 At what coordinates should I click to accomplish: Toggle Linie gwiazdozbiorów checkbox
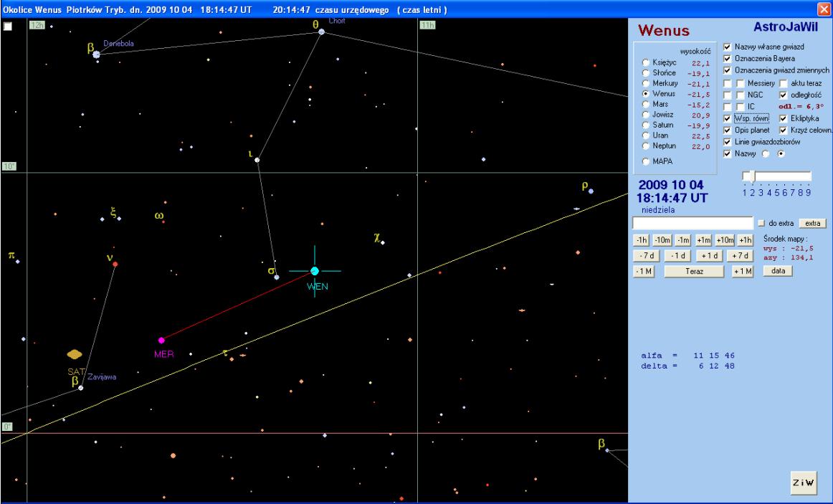[728, 142]
